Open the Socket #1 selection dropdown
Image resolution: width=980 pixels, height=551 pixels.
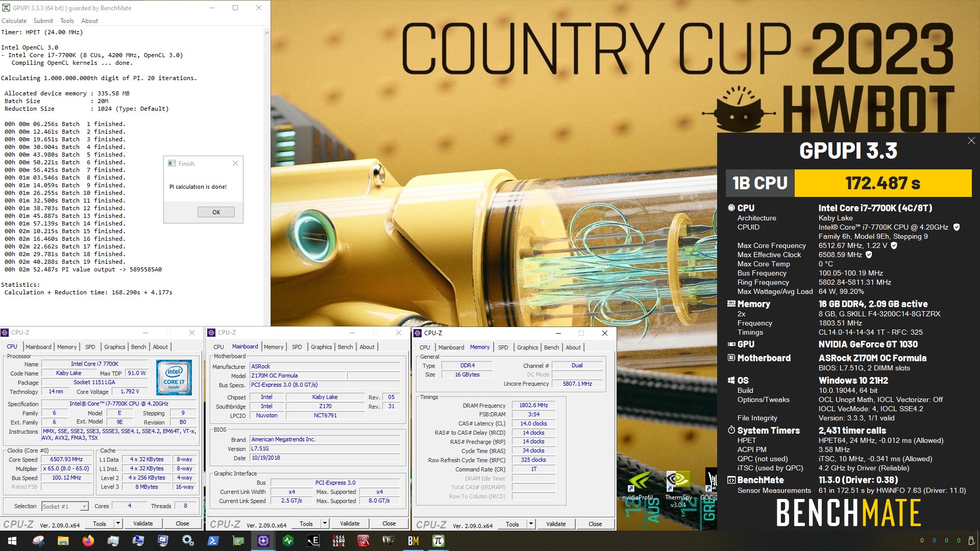click(x=65, y=506)
